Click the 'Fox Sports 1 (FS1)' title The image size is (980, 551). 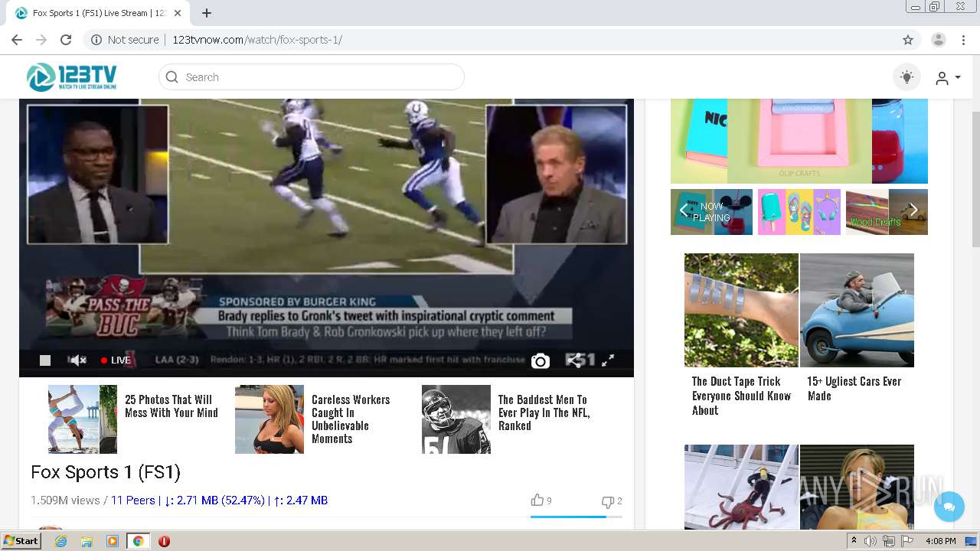tap(106, 472)
